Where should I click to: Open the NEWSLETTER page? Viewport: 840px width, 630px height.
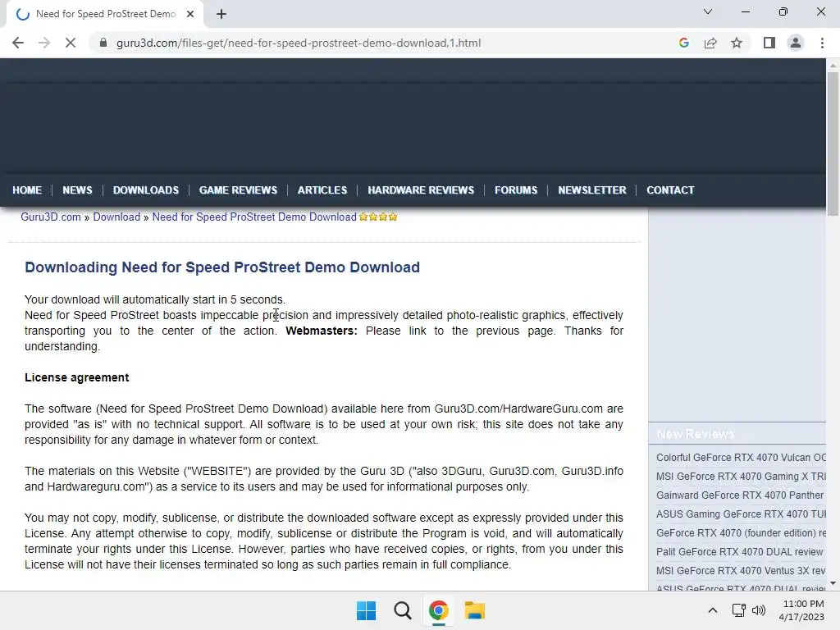tap(592, 190)
